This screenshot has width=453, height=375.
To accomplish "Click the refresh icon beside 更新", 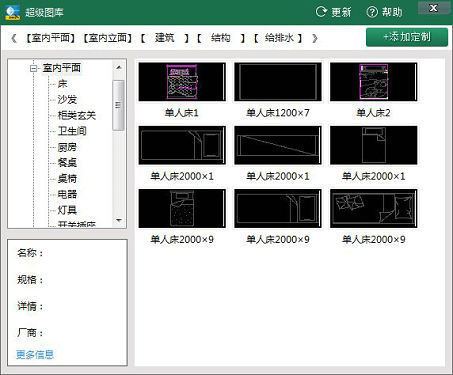I will (321, 12).
